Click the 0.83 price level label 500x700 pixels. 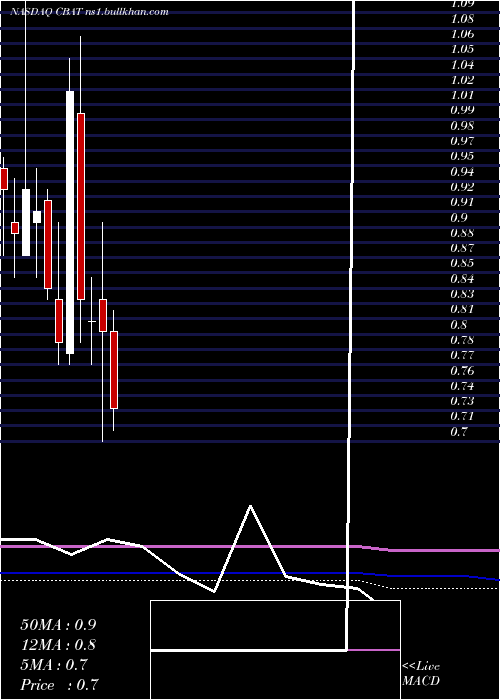pyautogui.click(x=462, y=295)
